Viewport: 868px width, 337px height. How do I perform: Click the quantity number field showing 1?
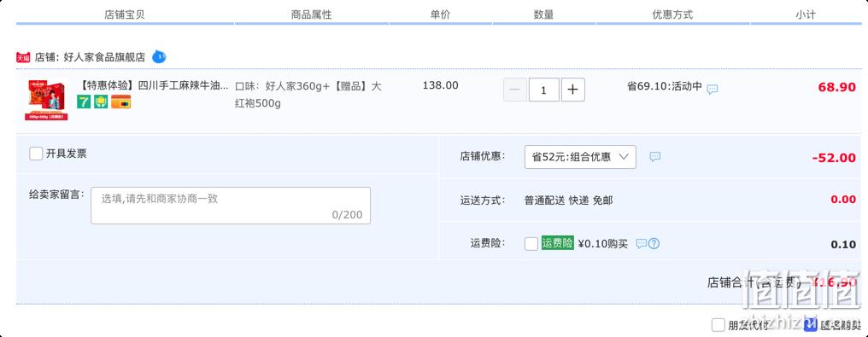543,90
